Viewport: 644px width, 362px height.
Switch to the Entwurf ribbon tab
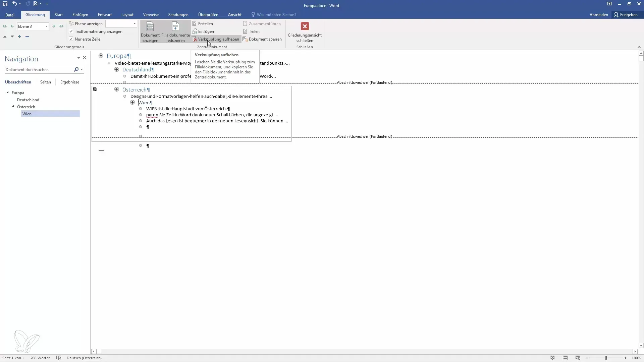tap(105, 15)
